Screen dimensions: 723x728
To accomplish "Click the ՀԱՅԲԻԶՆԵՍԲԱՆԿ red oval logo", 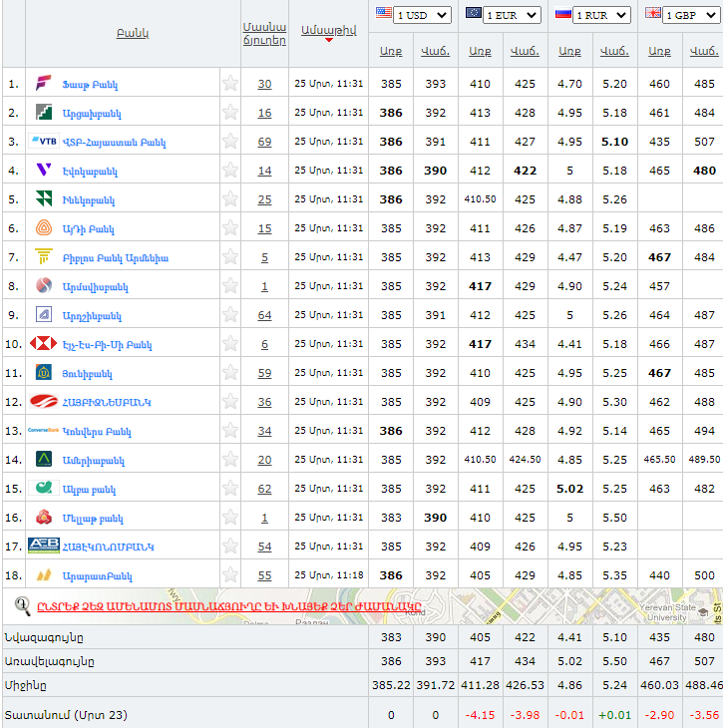I will 44,401.
